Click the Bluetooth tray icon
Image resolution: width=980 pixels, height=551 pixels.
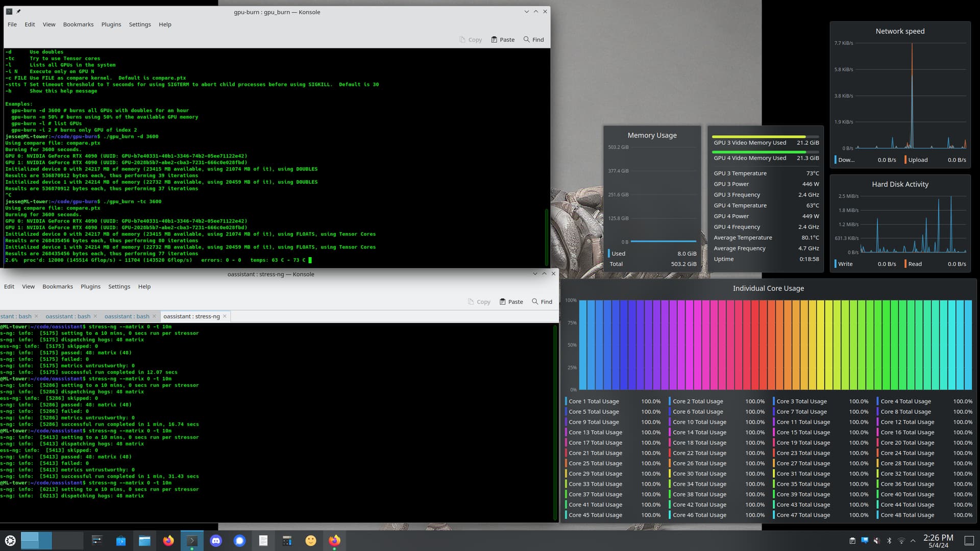pyautogui.click(x=889, y=541)
